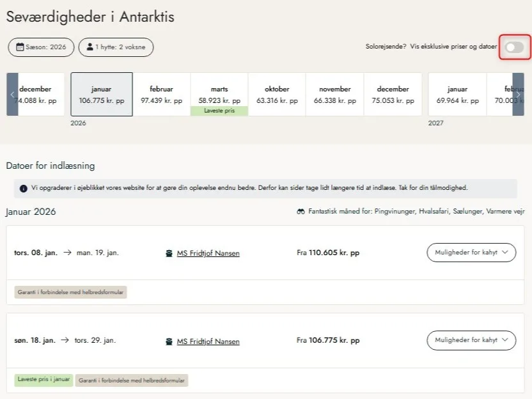Open the Sæson: 2026 selector
The width and height of the screenshot is (532, 399).
pos(41,47)
